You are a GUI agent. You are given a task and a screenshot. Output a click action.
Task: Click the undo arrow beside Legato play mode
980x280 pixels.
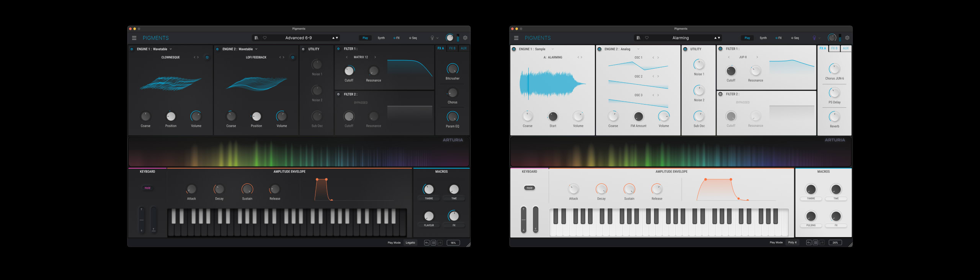426,243
